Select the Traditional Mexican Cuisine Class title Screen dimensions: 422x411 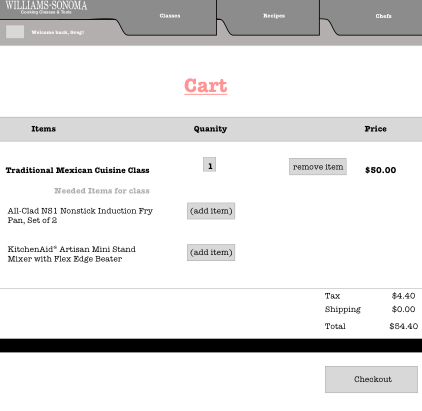(x=77, y=170)
